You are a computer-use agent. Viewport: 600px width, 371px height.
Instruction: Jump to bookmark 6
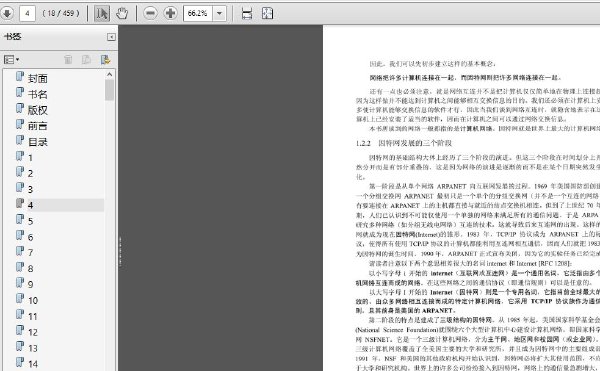[x=30, y=237]
